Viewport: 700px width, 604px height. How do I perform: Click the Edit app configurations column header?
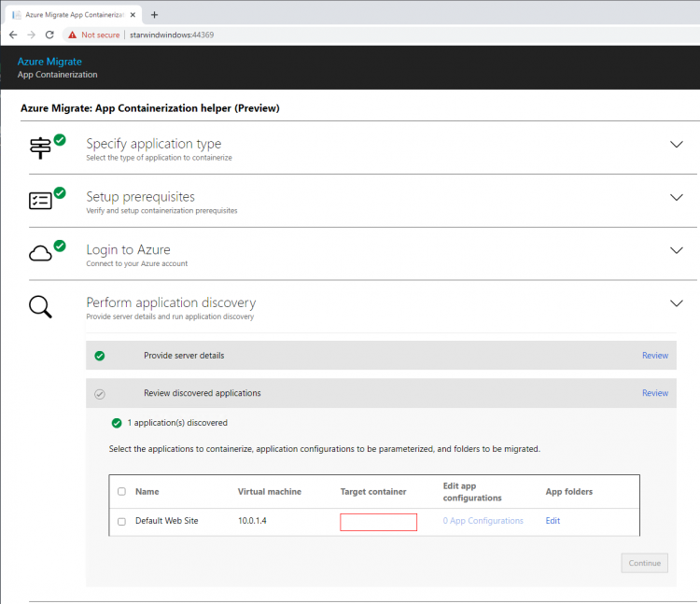[x=472, y=491]
